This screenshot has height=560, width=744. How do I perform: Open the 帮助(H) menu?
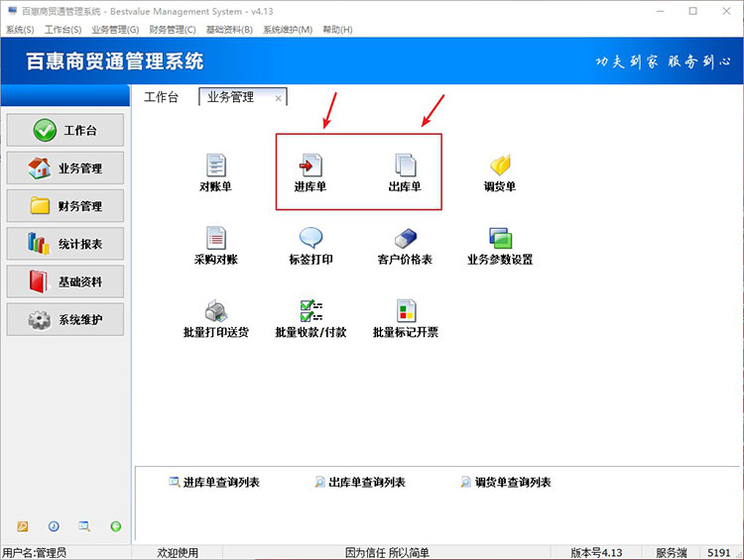337,30
